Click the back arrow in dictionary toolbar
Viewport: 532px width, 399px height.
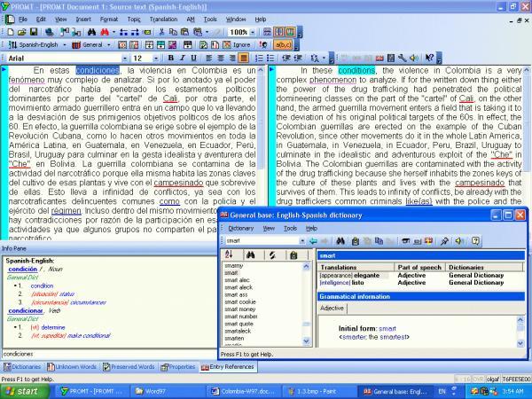coord(313,241)
